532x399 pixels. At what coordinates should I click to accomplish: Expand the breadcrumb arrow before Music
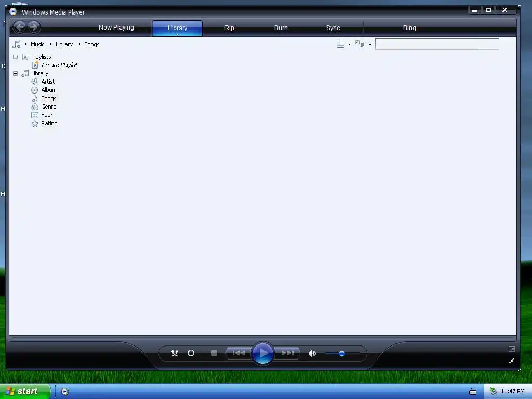[26, 44]
